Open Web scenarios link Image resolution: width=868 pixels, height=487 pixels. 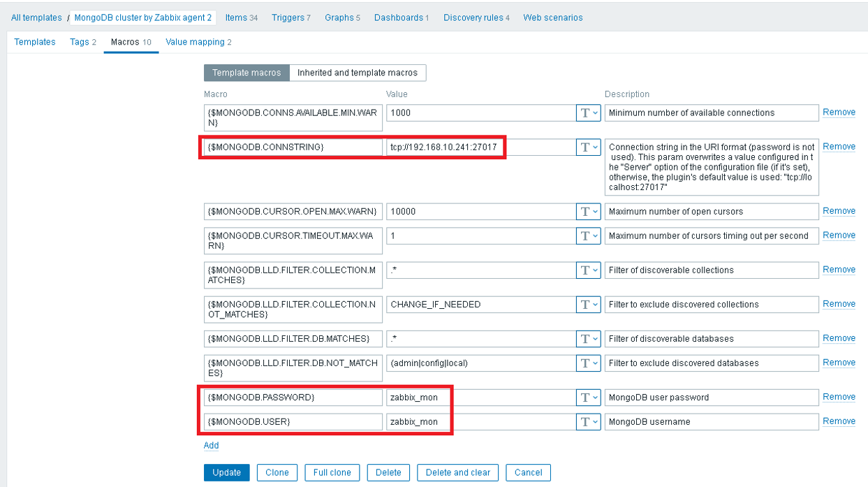(x=553, y=17)
